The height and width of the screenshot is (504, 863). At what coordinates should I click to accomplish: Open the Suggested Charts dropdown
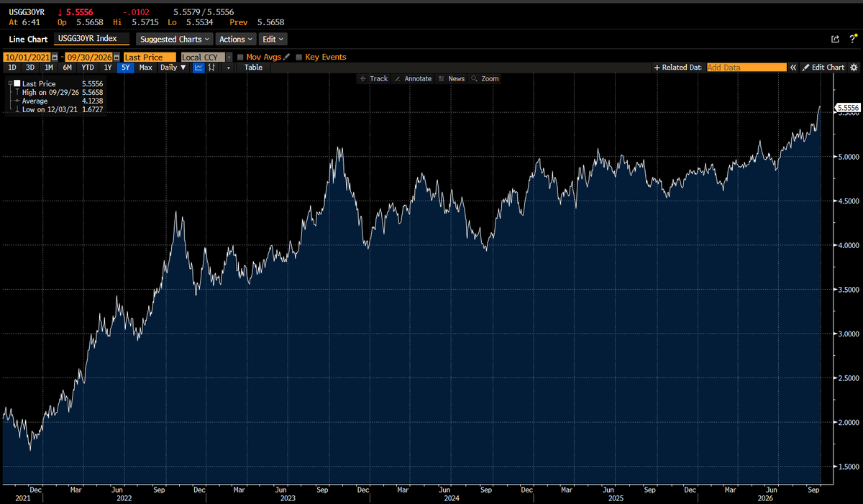coord(175,39)
